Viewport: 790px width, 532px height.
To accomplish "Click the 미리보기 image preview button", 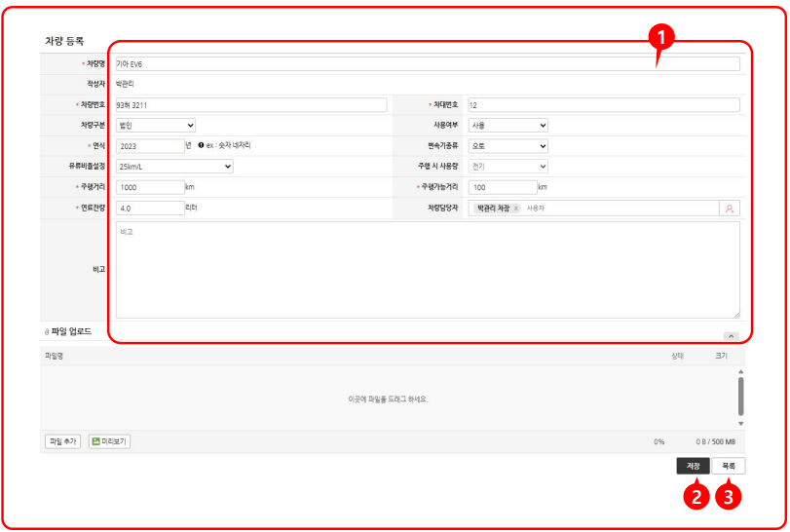I will (x=109, y=441).
